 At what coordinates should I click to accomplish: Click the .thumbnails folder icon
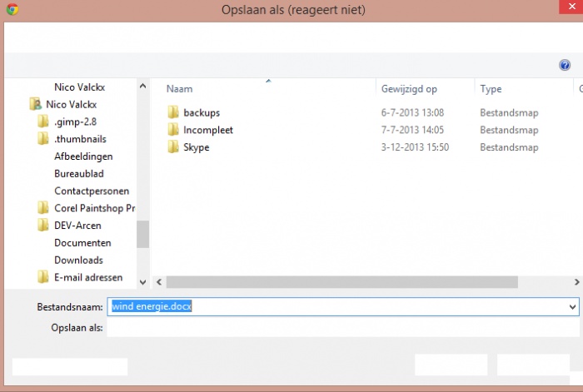point(43,139)
